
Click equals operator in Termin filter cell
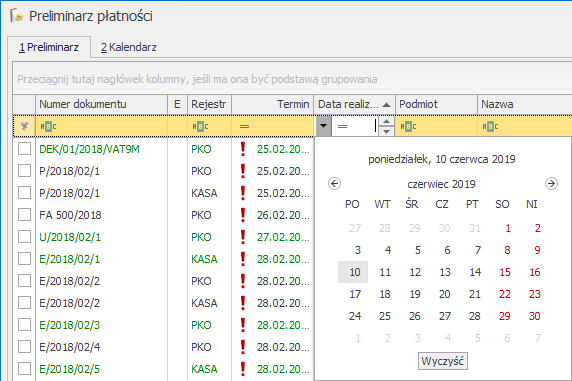point(244,127)
